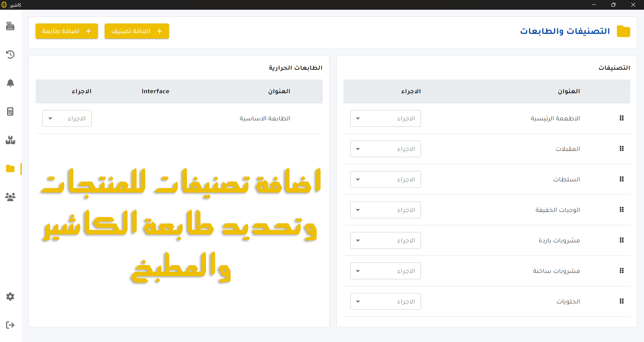The height and width of the screenshot is (342, 644).
Task: Click the drag handle for الحلويات row
Action: (622, 301)
